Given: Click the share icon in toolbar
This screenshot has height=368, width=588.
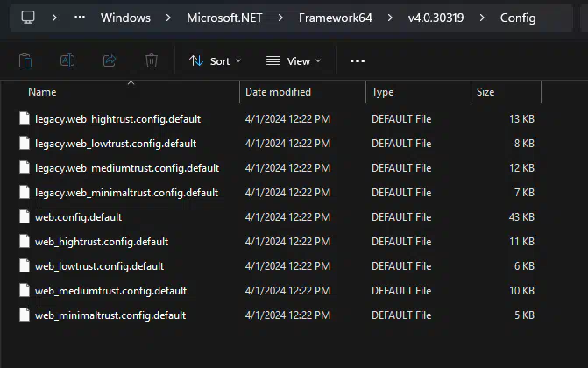Looking at the screenshot, I should 110,60.
